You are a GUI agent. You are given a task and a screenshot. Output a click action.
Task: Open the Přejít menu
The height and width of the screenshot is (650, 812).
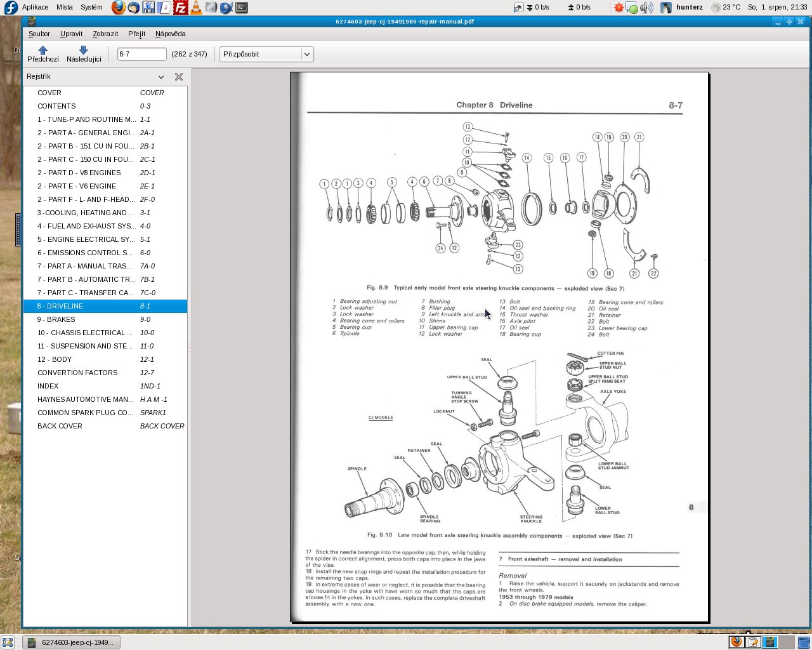tap(136, 34)
